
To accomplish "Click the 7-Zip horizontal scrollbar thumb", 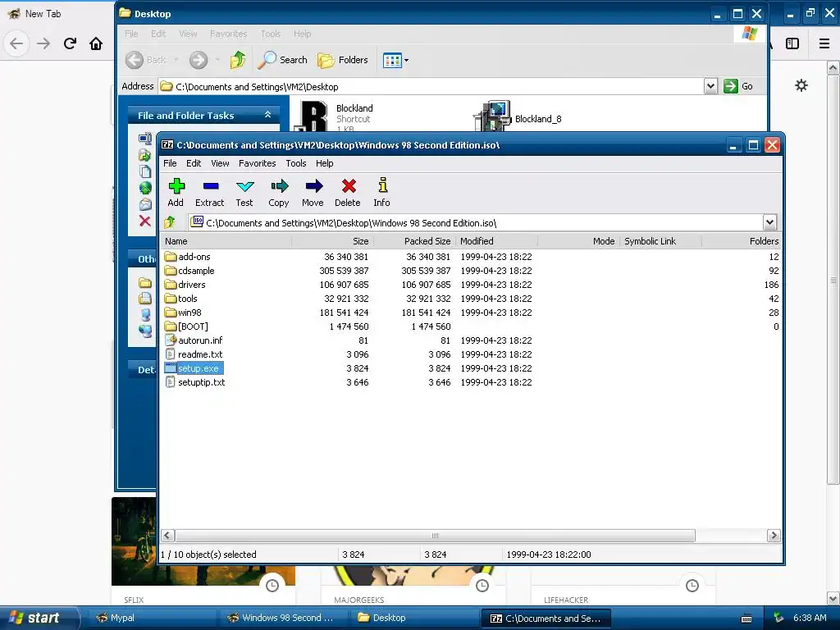I will click(435, 535).
